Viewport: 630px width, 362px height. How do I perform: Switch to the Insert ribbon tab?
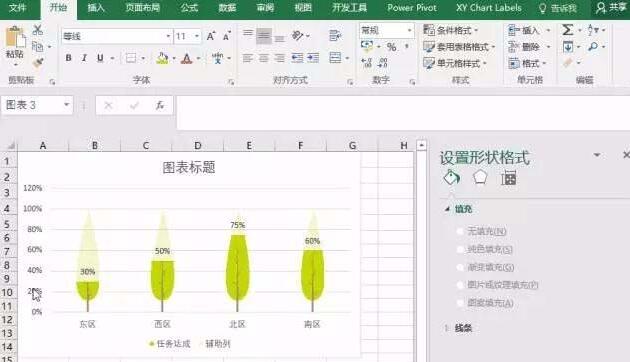point(96,8)
